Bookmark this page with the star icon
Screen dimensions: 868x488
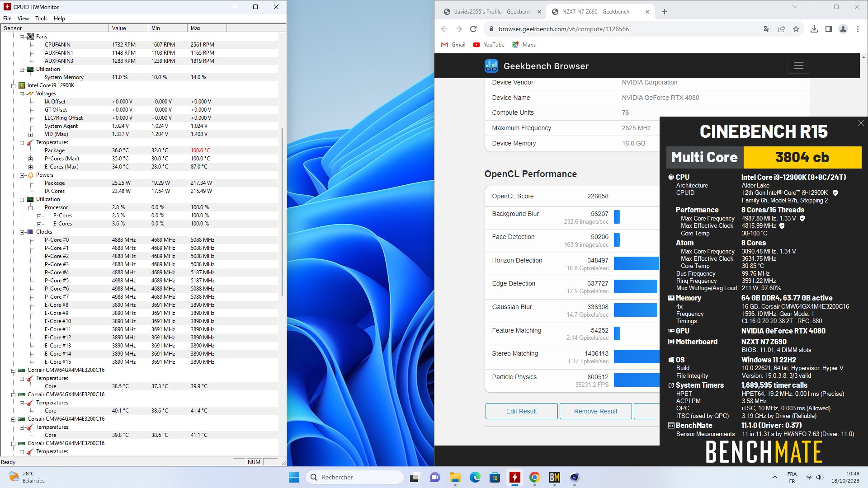(x=796, y=29)
